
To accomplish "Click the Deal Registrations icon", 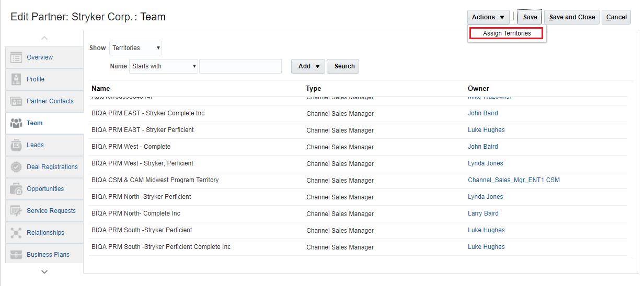I will 16,167.
